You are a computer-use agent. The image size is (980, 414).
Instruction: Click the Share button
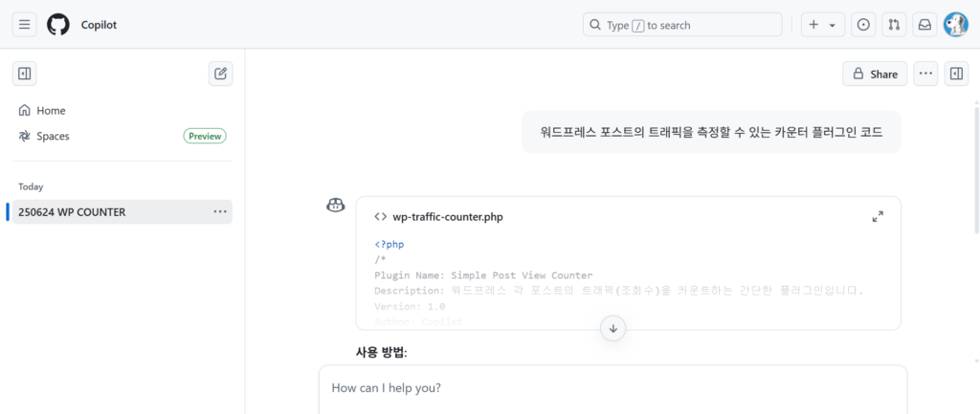tap(875, 74)
